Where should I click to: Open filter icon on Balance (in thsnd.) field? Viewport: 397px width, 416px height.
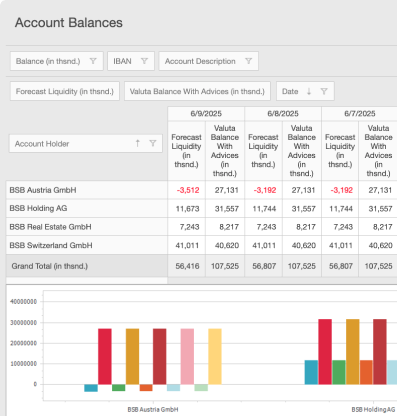[93, 61]
